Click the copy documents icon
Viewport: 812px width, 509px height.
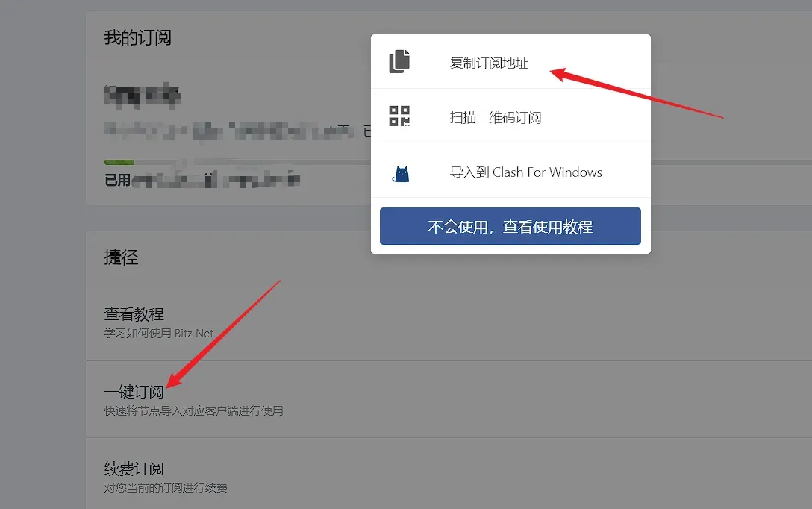coord(399,62)
